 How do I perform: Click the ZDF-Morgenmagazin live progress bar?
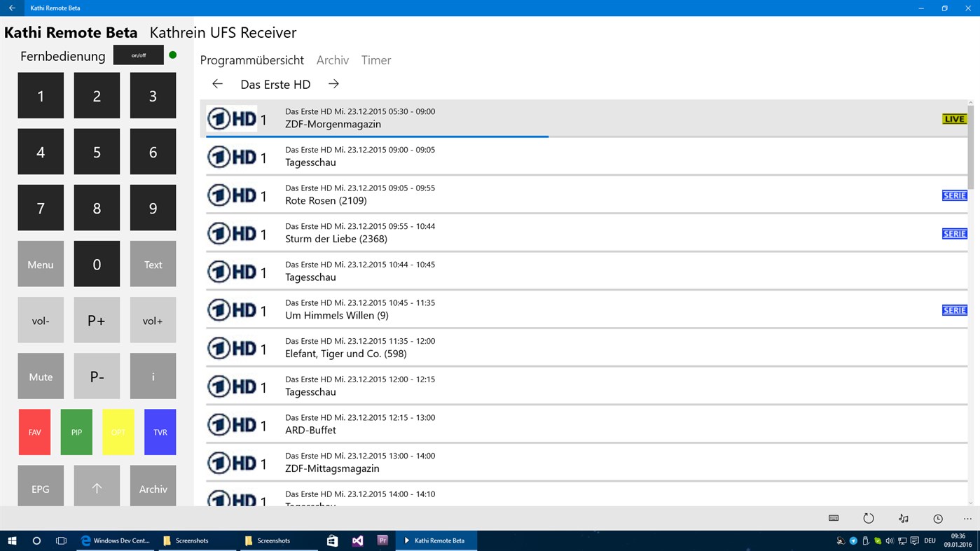[377, 134]
